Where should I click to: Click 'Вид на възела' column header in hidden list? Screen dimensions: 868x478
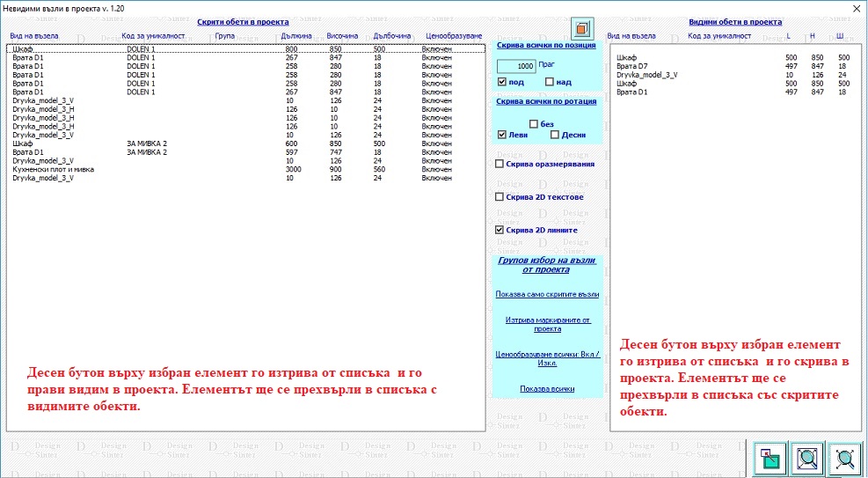33,36
